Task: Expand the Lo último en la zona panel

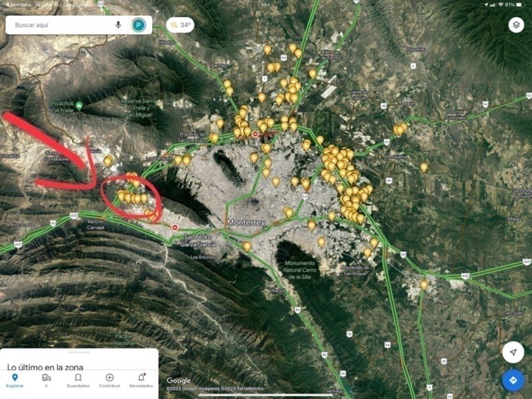Action: (x=45, y=367)
